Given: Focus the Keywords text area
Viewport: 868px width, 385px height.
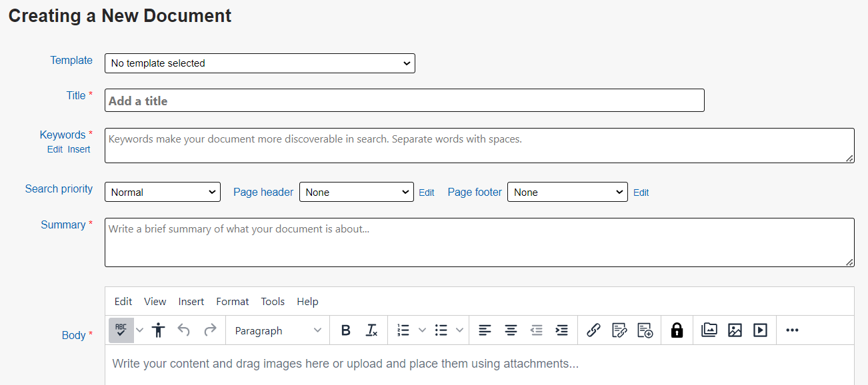Looking at the screenshot, I should (x=479, y=145).
